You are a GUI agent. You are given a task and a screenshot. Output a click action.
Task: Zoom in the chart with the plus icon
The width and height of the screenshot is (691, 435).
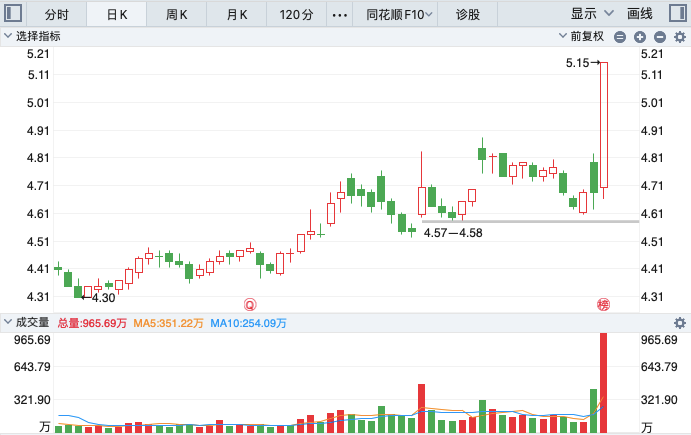[640, 37]
